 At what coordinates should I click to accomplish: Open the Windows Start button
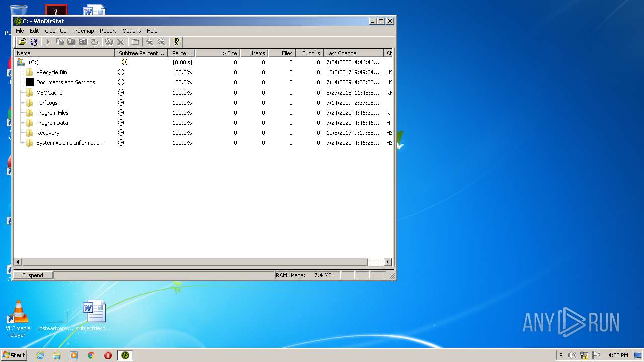14,355
